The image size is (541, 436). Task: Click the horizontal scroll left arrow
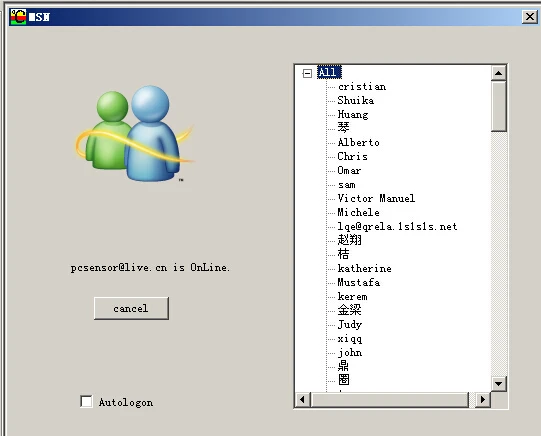[x=303, y=399]
